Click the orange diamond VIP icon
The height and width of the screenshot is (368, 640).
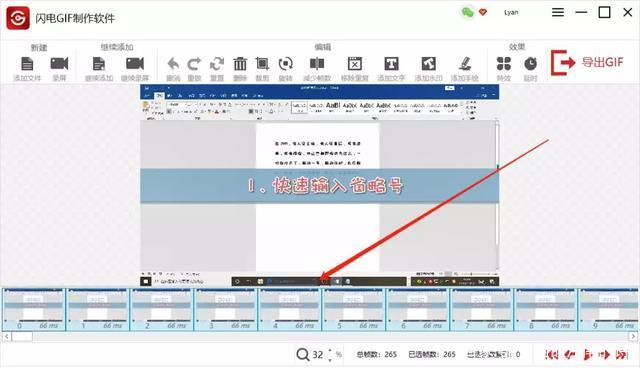tap(483, 13)
